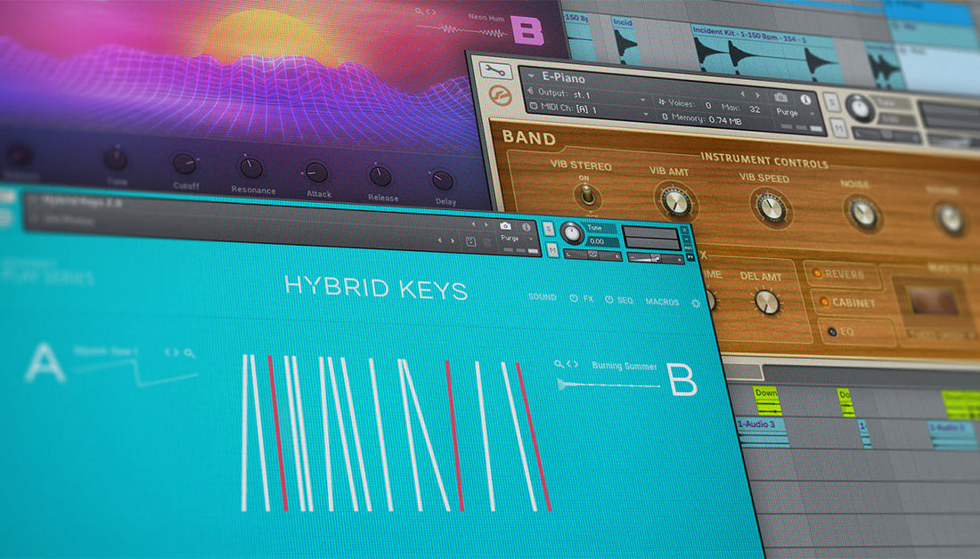The width and height of the screenshot is (980, 559).
Task: Open the wrench edit mode in E-Piano
Action: click(495, 70)
